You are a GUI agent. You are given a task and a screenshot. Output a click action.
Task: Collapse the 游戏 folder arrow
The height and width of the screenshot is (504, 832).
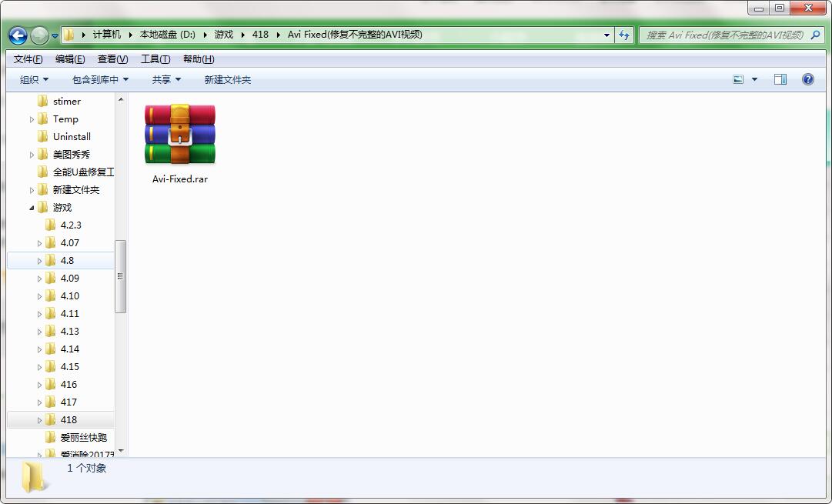coord(32,208)
